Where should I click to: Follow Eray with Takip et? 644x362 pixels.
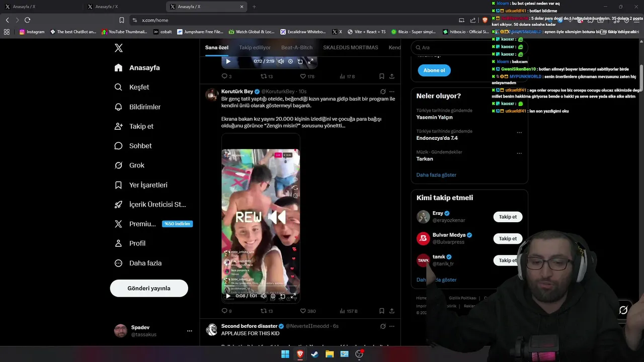[x=508, y=217]
